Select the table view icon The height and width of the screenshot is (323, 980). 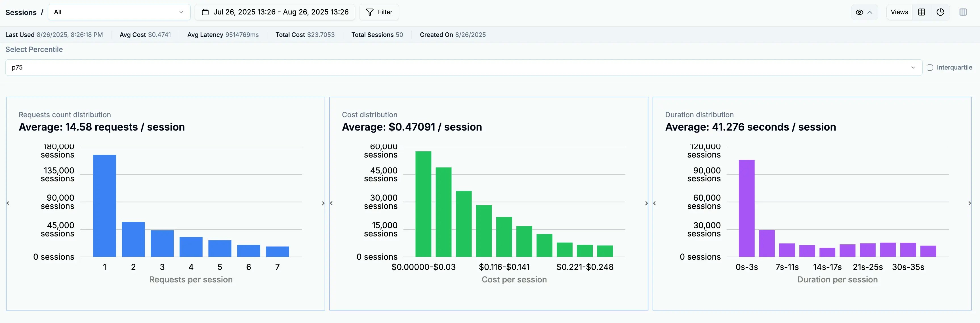(922, 12)
